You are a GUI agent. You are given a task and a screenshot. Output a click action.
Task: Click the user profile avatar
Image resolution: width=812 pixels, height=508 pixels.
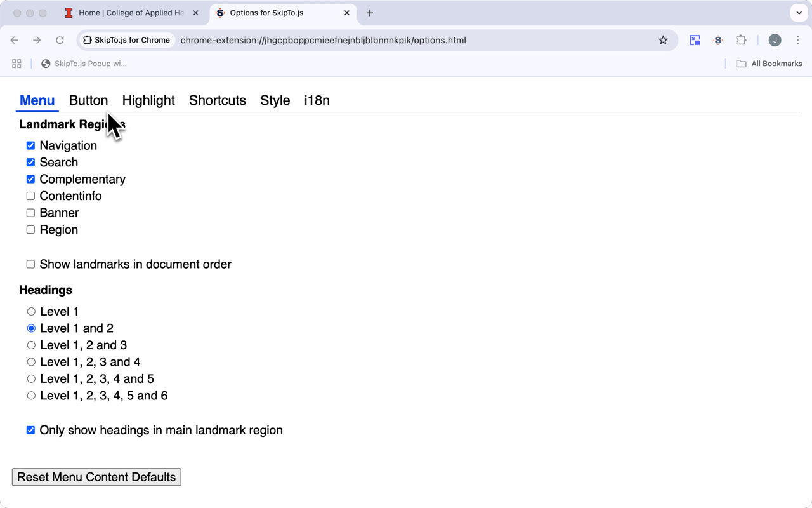click(775, 40)
